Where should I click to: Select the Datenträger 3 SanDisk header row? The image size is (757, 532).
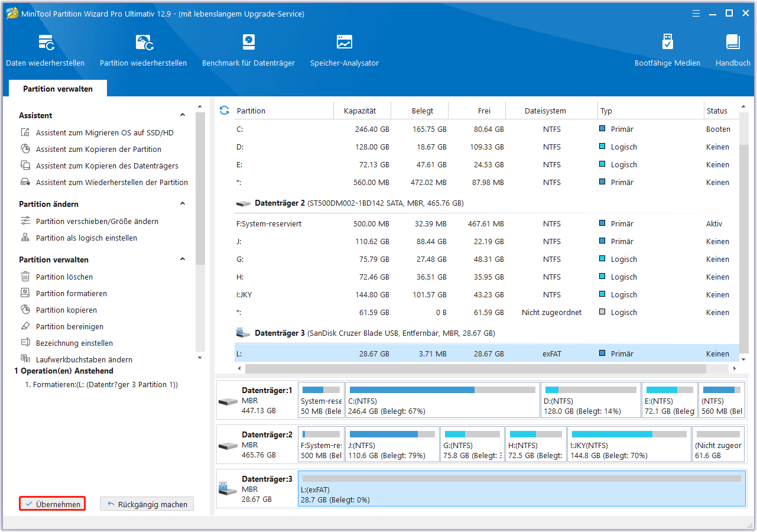coord(487,333)
